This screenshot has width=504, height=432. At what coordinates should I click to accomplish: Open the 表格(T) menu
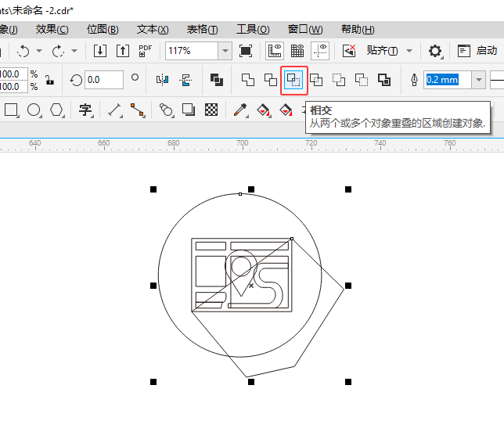click(203, 30)
